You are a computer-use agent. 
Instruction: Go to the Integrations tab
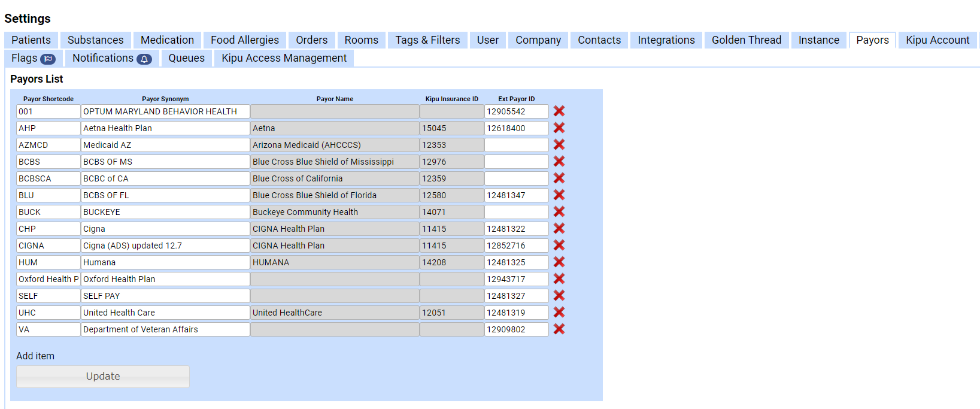[x=666, y=40]
